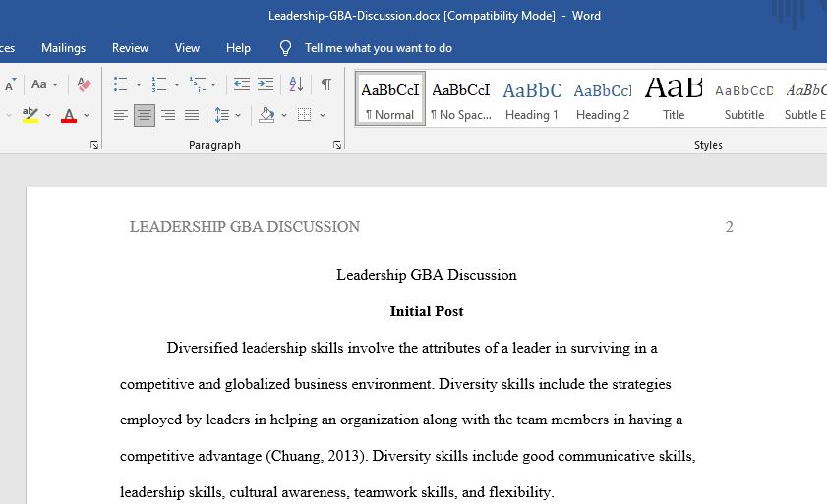Viewport: 827px width, 504px height.
Task: Clear all formatting with eraser icon
Action: click(x=84, y=84)
